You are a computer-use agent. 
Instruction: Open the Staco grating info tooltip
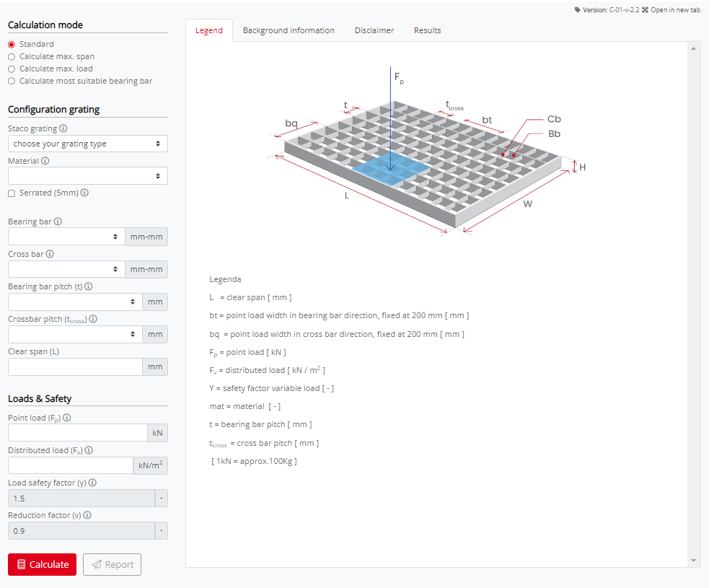point(64,128)
